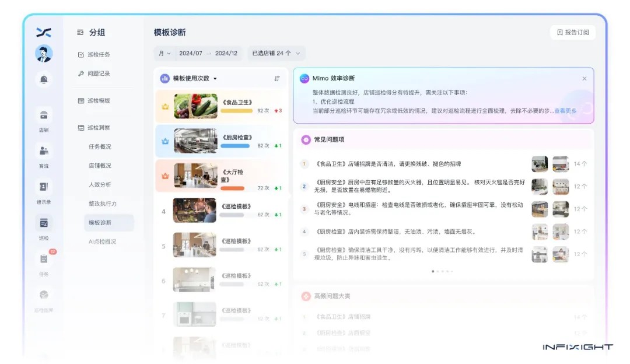Open the 通讯录 contacts section

pyautogui.click(x=44, y=192)
